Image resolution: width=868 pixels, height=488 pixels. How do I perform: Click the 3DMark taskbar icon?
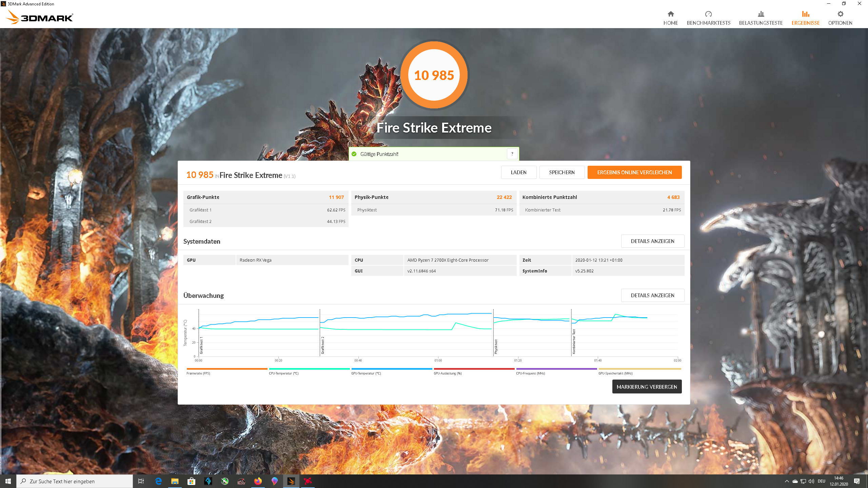pos(291,481)
